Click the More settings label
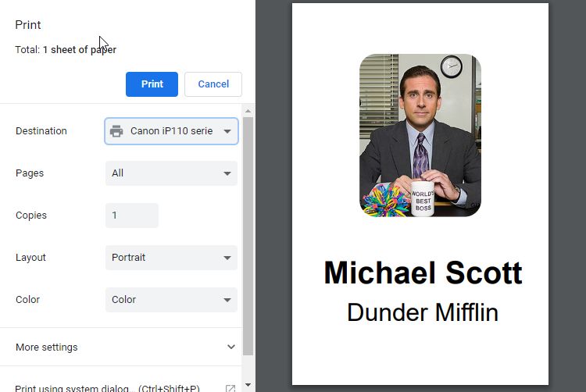The image size is (586, 392). (x=47, y=347)
